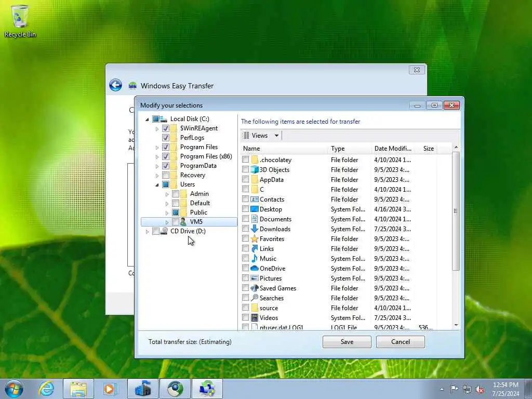Screen dimensions: 532x399
Task: Check the Documents item checkbox in list
Action: [x=245, y=219]
